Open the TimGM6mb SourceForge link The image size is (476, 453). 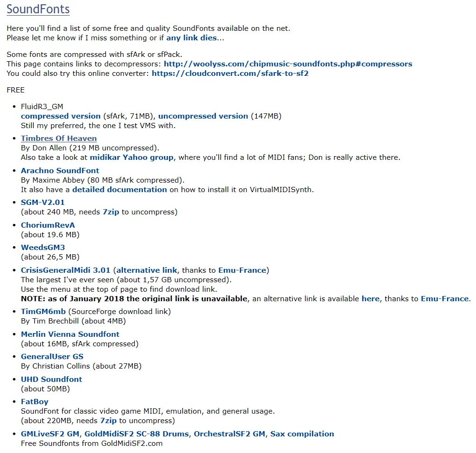[x=43, y=312]
